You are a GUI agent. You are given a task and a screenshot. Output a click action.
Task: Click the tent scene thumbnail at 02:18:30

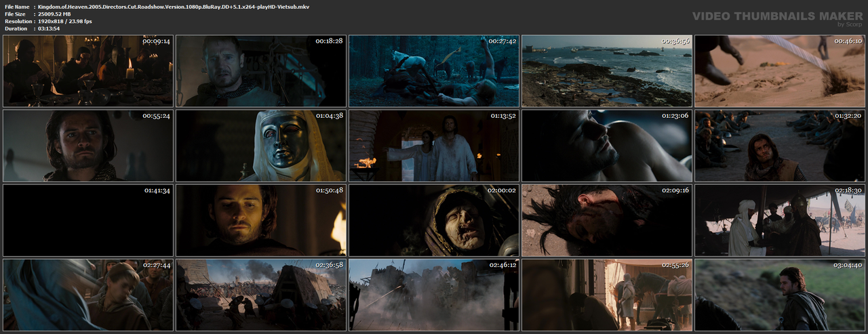pos(780,220)
